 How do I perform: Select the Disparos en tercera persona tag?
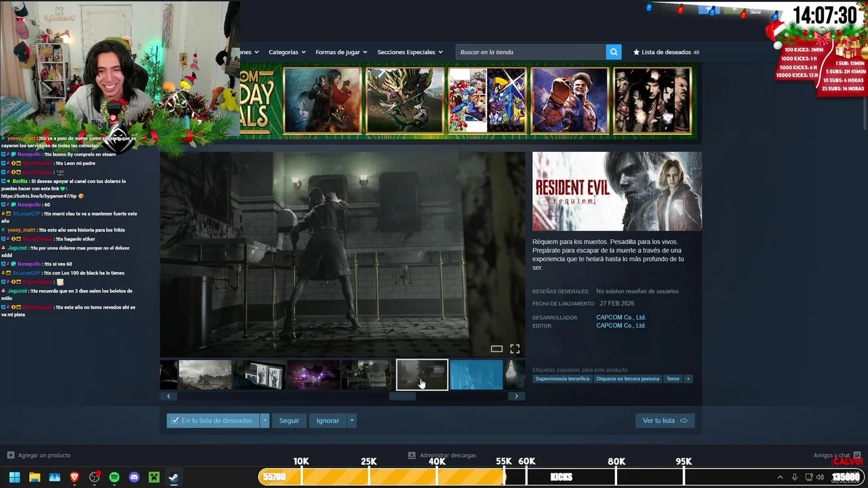tap(628, 379)
